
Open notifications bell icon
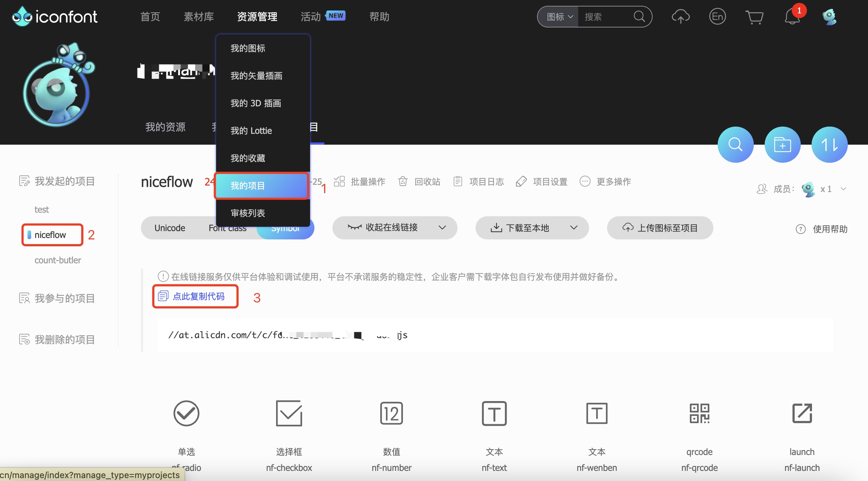click(x=792, y=17)
